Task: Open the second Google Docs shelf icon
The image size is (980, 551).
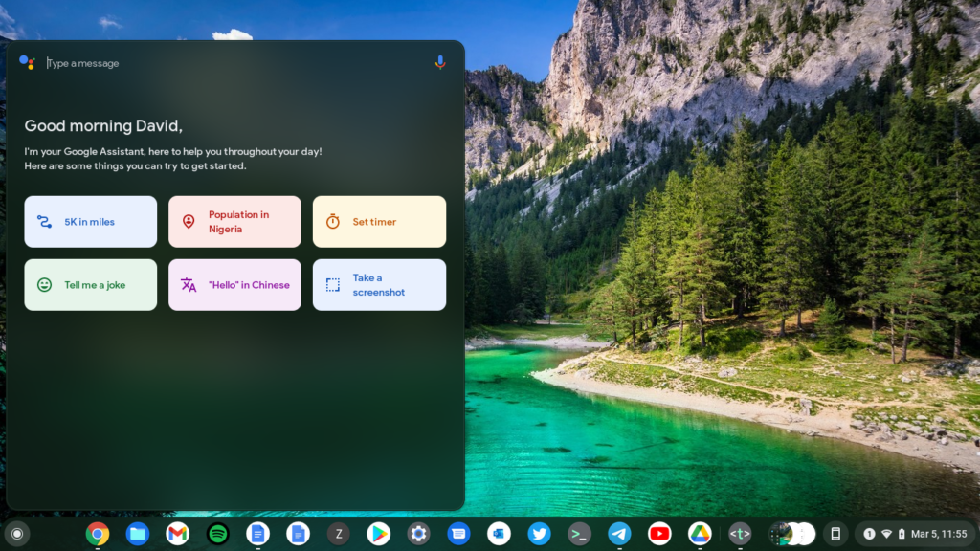Action: pos(299,534)
